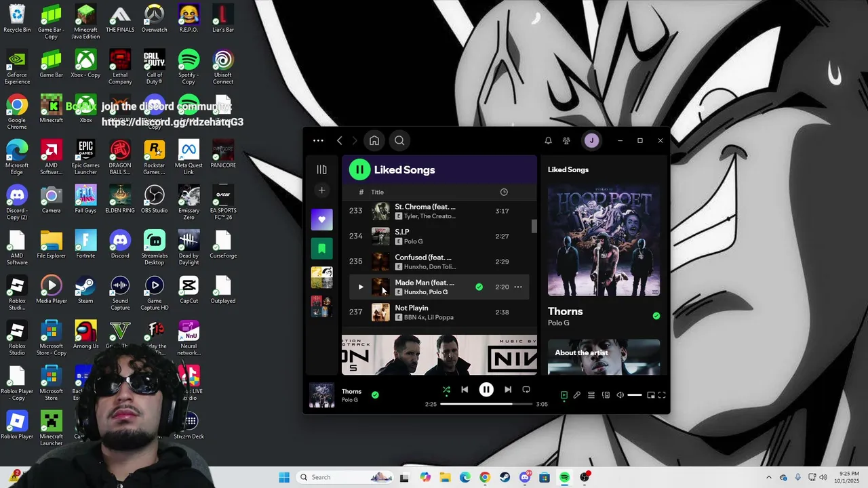Sort by duration clock column icon
Screen dimensions: 868x488
coord(504,192)
